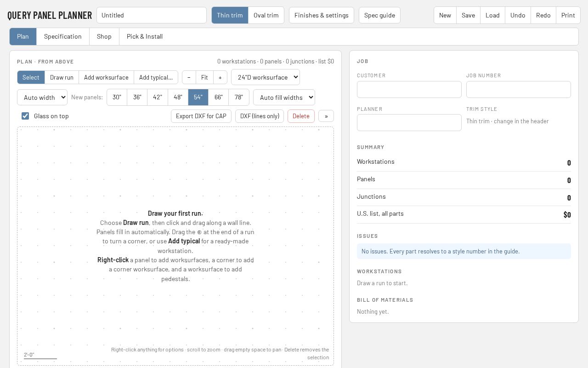
Task: Click the plan status counts text
Action: [276, 61]
